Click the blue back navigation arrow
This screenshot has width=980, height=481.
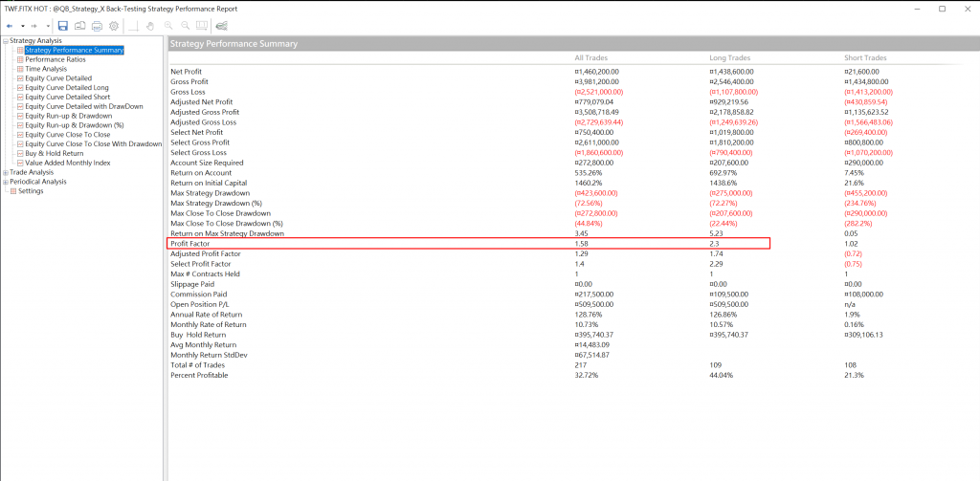[x=10, y=24]
